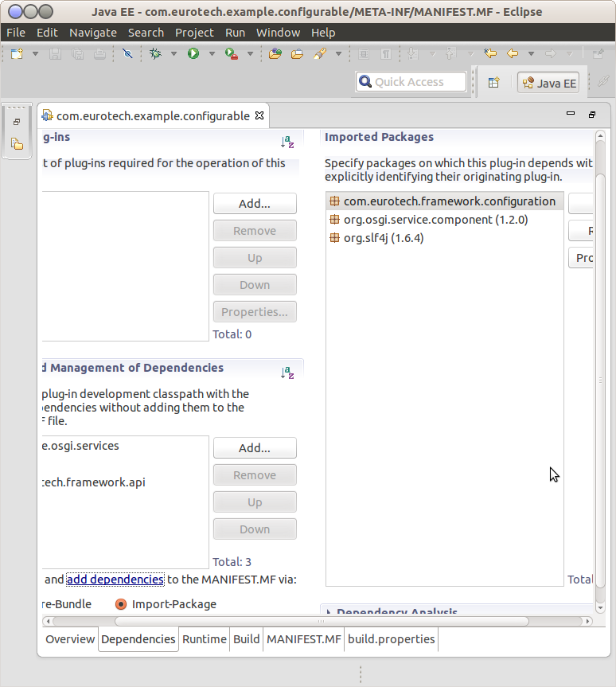The image size is (616, 687).
Task: Close the com.eurotech.example.configurable editor tab
Action: point(259,115)
